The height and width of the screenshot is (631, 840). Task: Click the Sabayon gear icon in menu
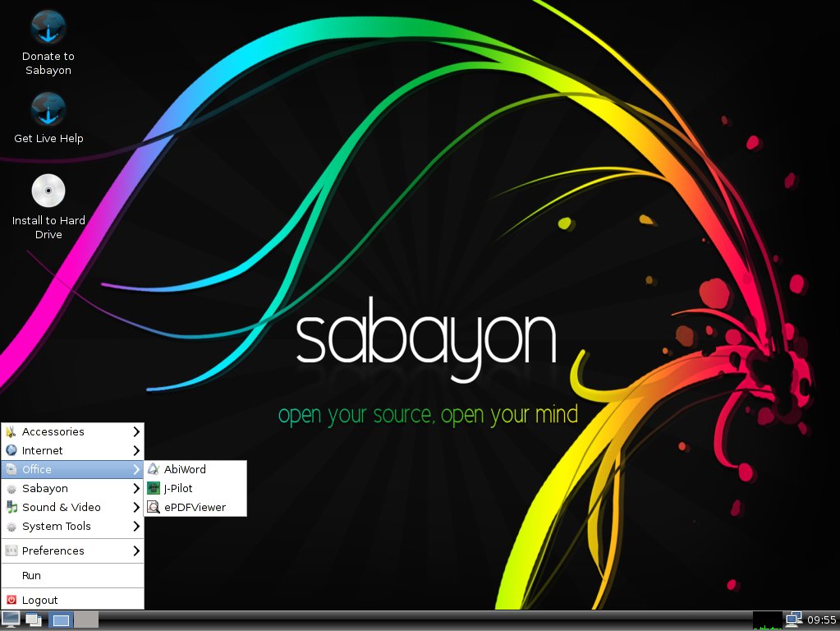[11, 488]
